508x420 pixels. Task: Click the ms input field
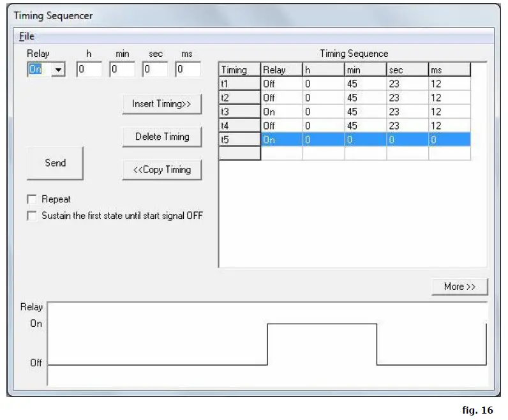pos(188,70)
